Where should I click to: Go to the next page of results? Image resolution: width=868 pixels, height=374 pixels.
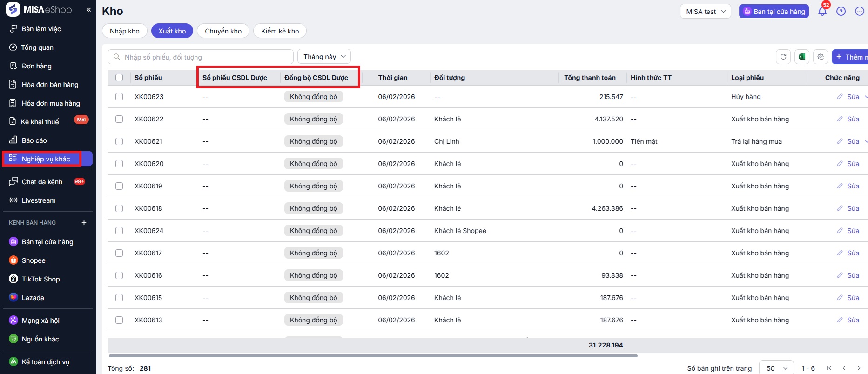(859, 368)
